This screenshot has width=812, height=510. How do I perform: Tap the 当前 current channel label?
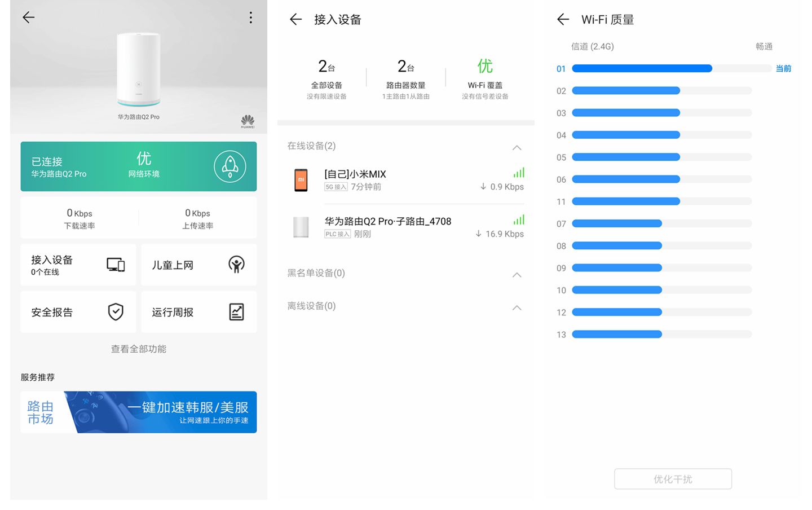[783, 68]
